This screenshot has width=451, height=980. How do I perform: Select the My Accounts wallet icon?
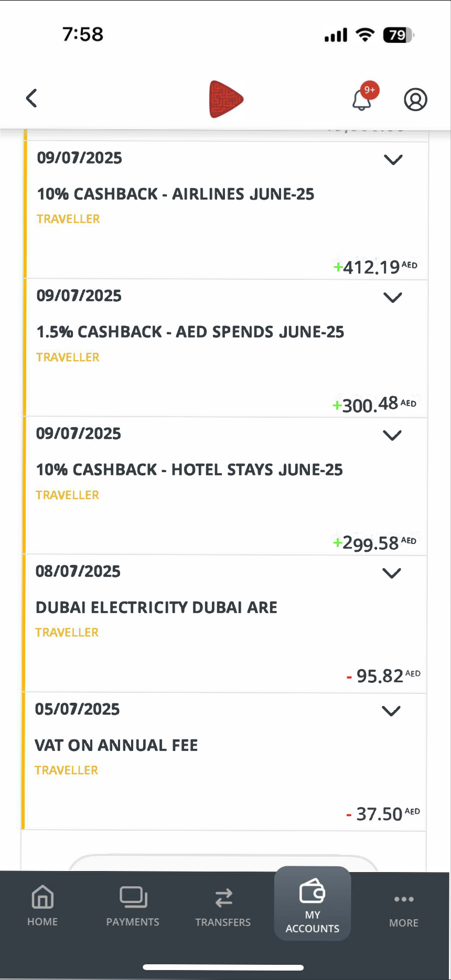coord(312,892)
